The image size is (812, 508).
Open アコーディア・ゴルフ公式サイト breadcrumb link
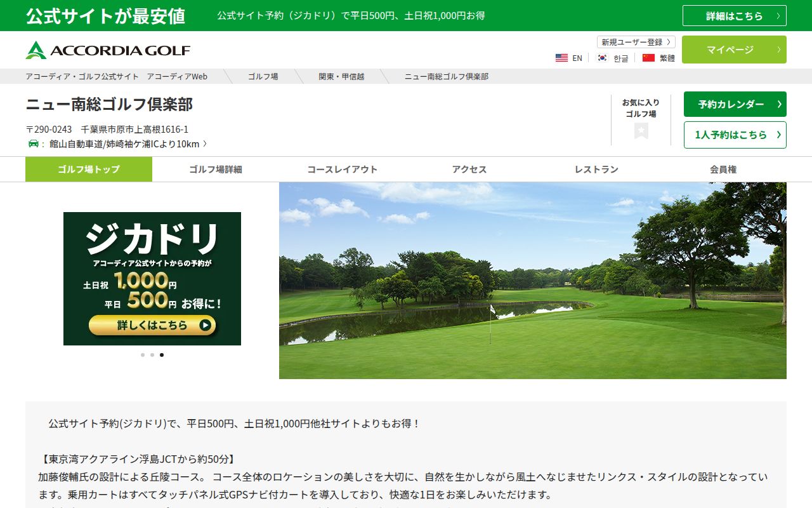coord(116,76)
